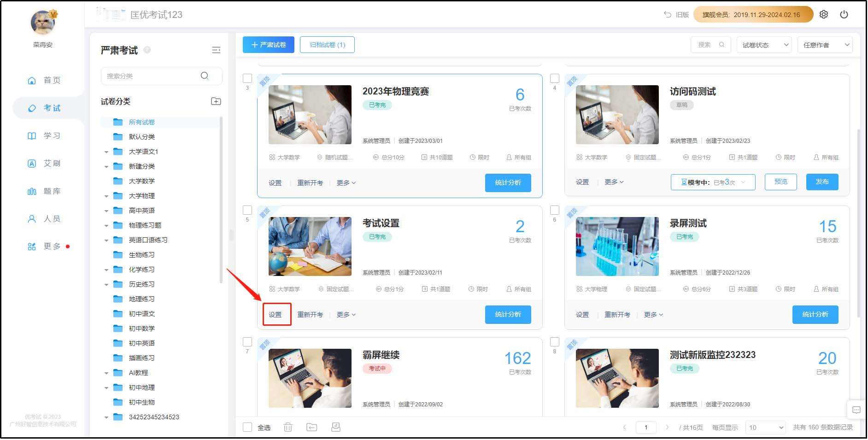This screenshot has height=440, width=868.
Task: Open the 试卷状态 status dropdown
Action: 764,45
